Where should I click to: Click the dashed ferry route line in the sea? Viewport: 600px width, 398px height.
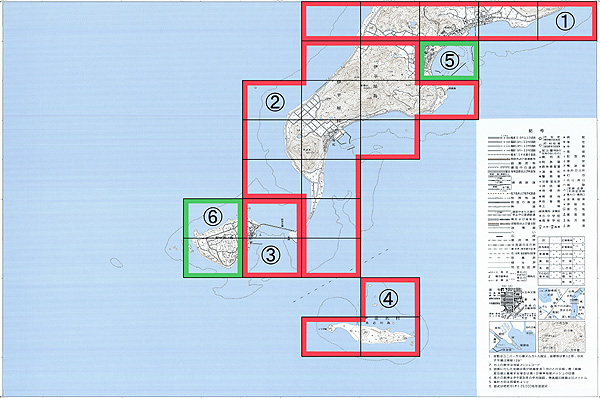[341, 276]
